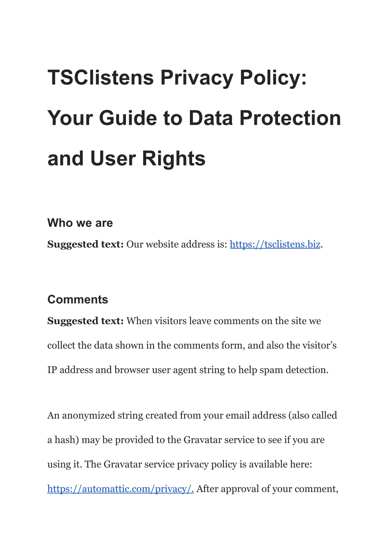Click the line starting 'a hash) may be provided'
The image size is (392, 554).
click(x=186, y=440)
